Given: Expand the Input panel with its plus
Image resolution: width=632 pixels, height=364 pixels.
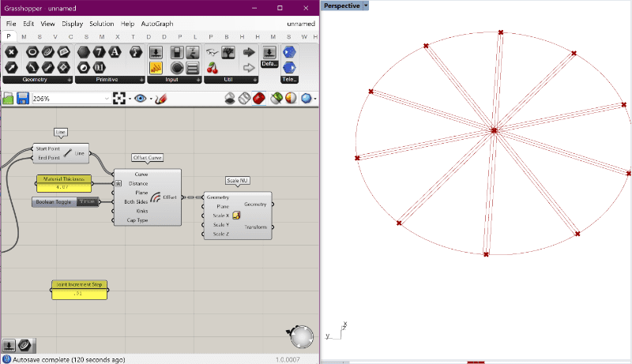Looking at the screenshot, I should point(198,80).
